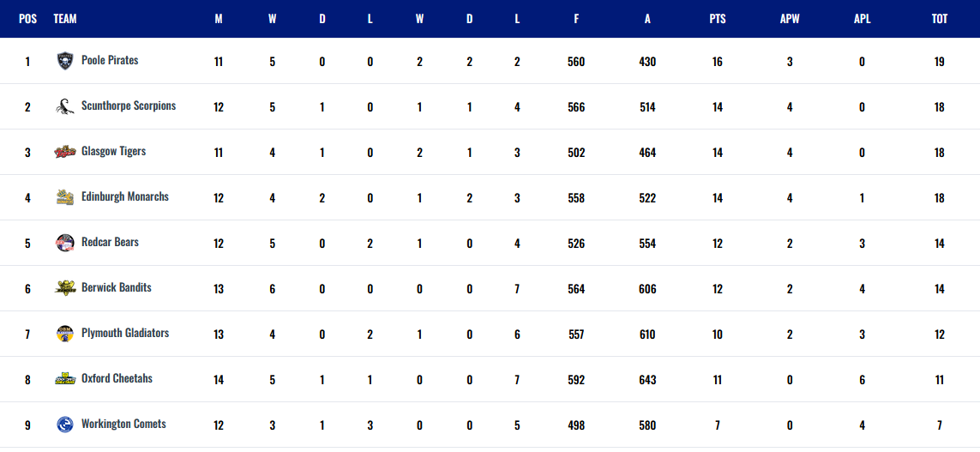Image resolution: width=980 pixels, height=452 pixels.
Task: Open the Scunthorpe Scorpions team link
Action: pos(129,105)
